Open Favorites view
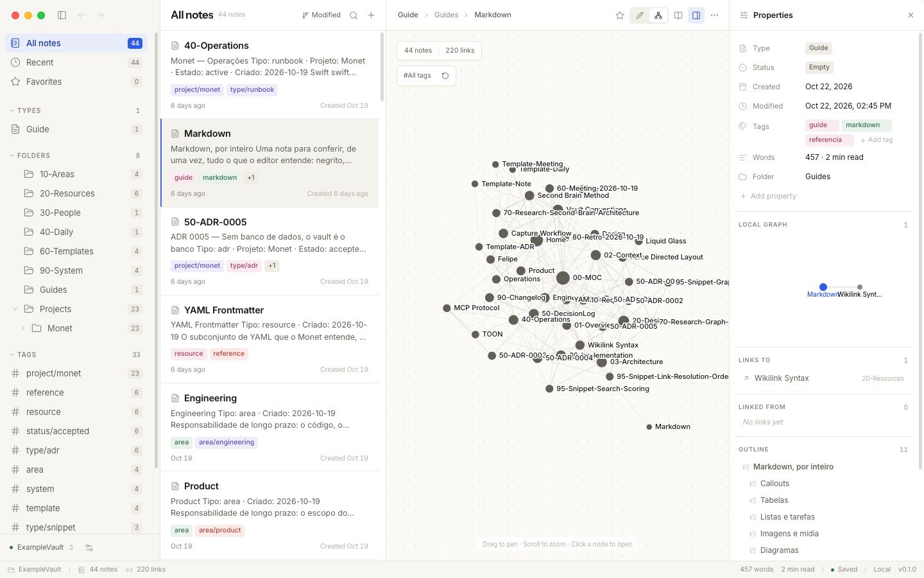924x578 pixels. 76,82
